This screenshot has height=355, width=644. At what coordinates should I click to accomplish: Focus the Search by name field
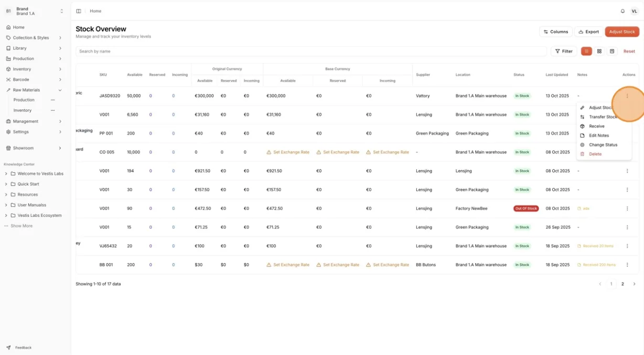coord(311,51)
